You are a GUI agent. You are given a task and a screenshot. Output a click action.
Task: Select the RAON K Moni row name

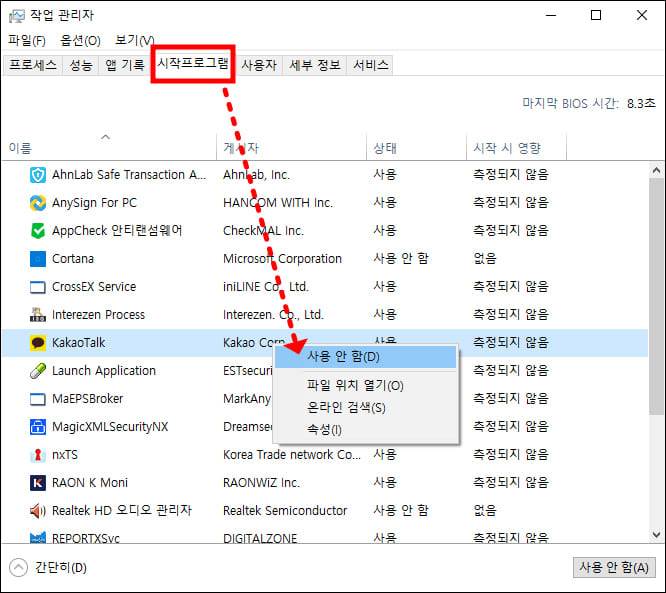click(90, 483)
